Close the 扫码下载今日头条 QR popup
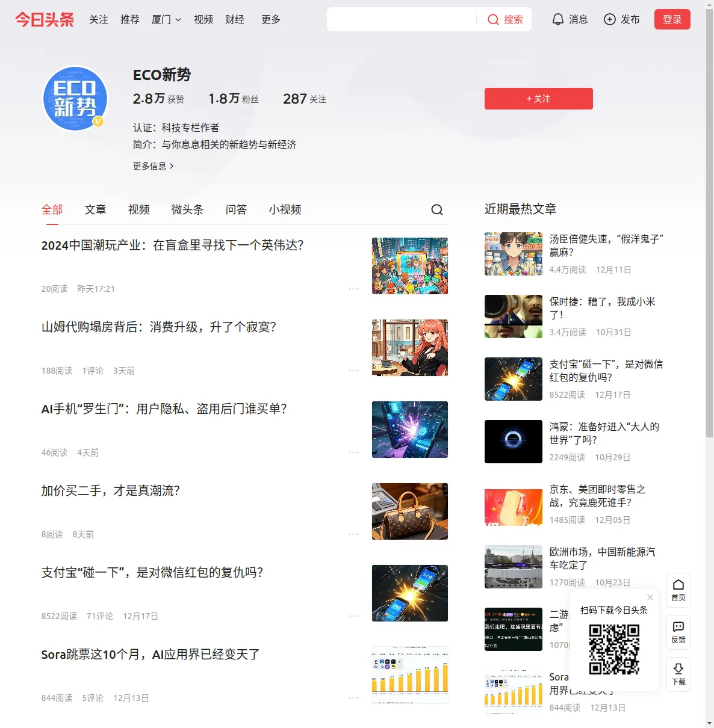Image resolution: width=714 pixels, height=728 pixels. (650, 597)
